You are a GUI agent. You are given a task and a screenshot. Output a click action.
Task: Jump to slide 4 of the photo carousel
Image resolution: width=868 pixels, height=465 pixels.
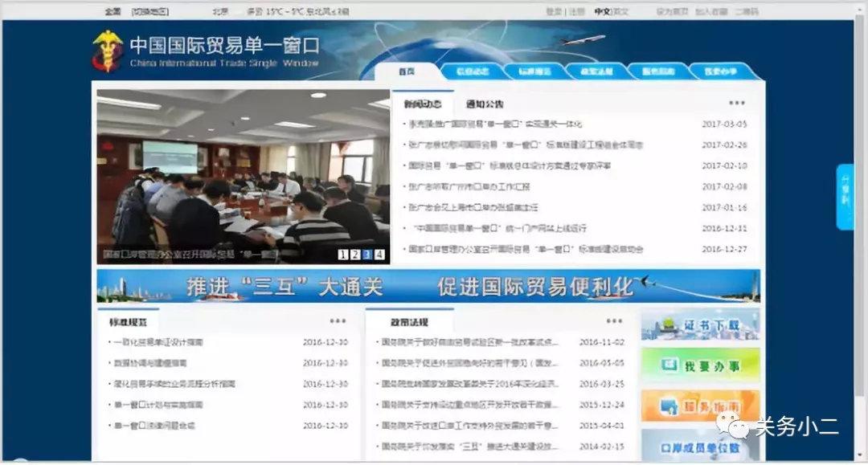(x=379, y=255)
